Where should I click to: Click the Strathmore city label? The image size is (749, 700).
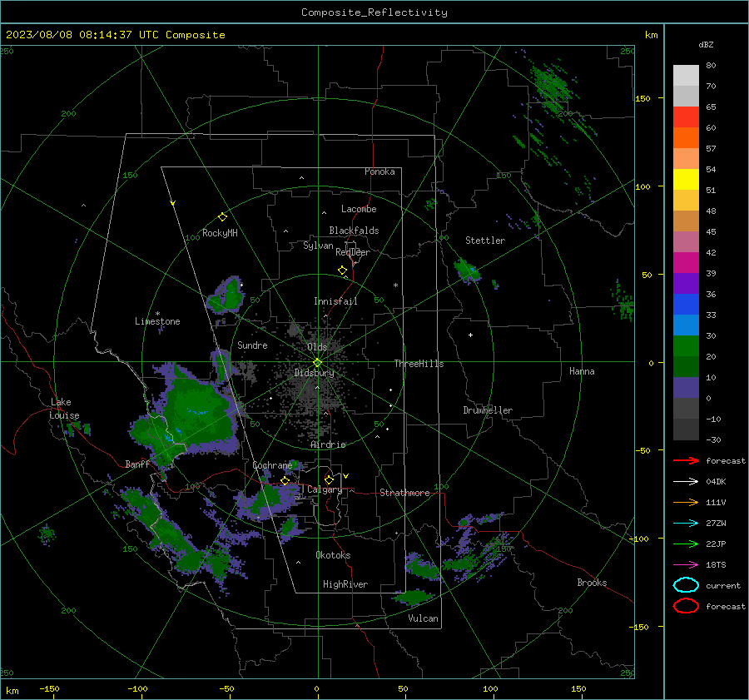click(404, 493)
